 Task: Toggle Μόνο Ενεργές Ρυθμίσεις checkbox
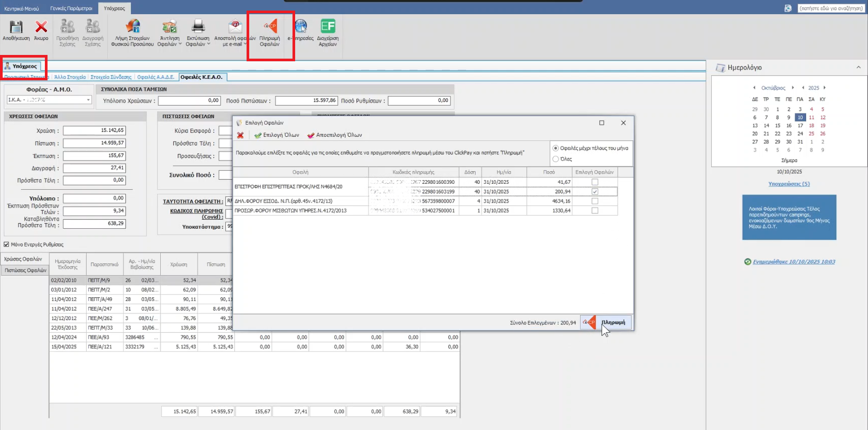click(6, 245)
